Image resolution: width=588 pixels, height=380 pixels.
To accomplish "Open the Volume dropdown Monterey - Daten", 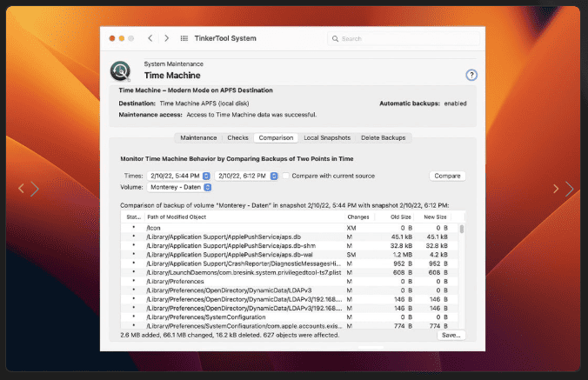I will tap(179, 187).
